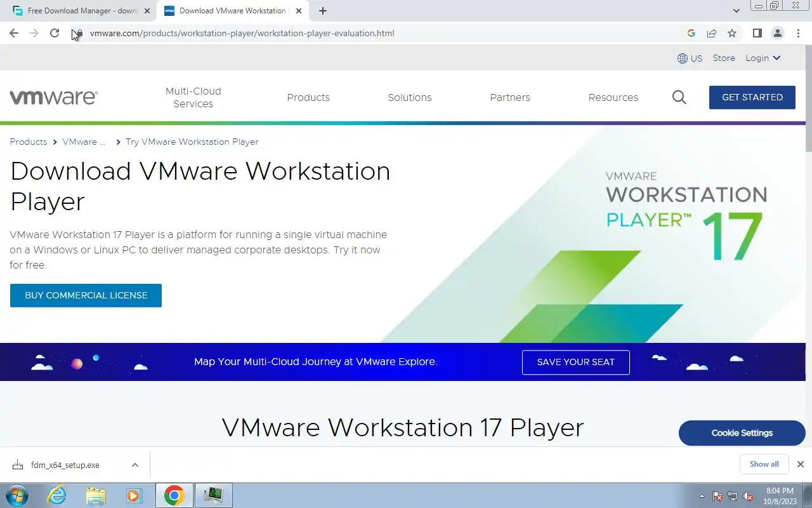Image resolution: width=812 pixels, height=508 pixels.
Task: Change region with the US globe
Action: click(x=690, y=58)
